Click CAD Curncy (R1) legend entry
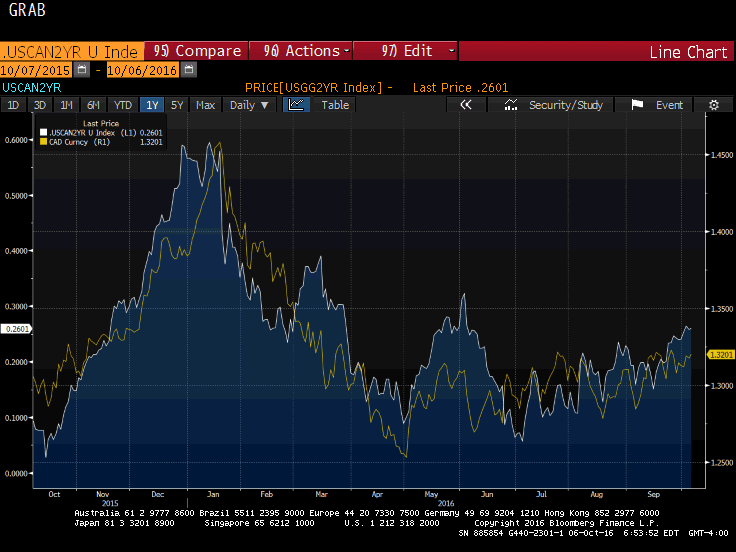 pyautogui.click(x=101, y=142)
